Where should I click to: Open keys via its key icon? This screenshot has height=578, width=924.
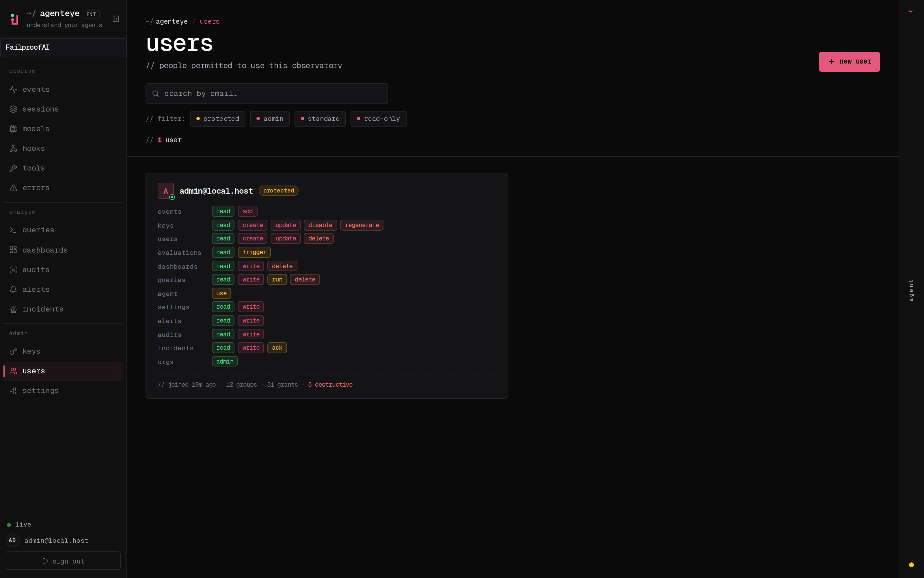(13, 351)
